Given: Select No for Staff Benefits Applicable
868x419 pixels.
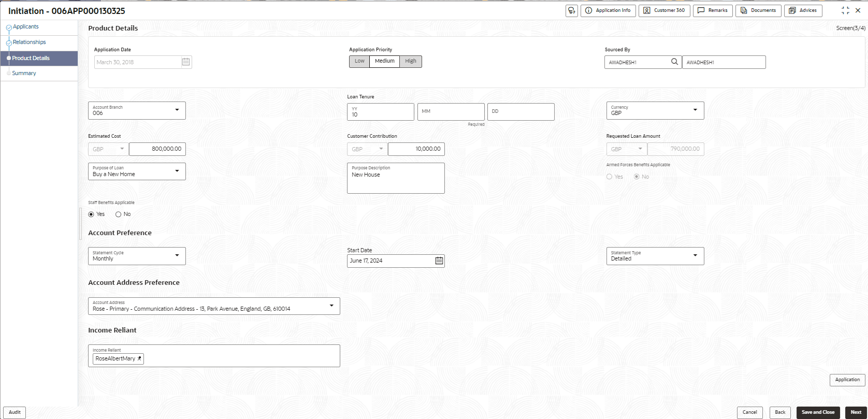Looking at the screenshot, I should (119, 214).
